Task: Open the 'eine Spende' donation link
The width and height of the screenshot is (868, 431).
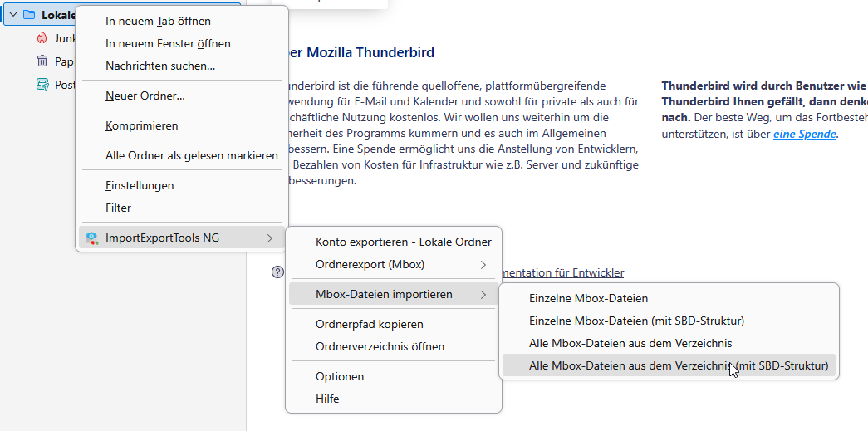Action: [x=805, y=134]
